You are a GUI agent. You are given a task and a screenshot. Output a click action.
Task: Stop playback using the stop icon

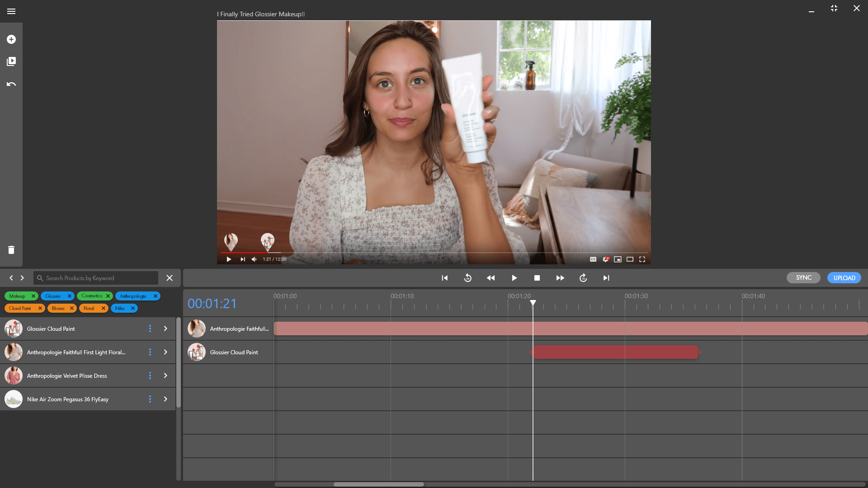[x=537, y=278]
